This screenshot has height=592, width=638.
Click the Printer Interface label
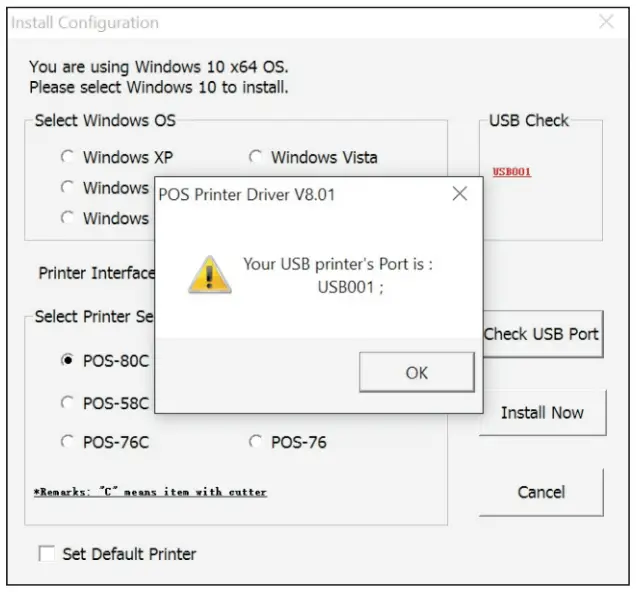click(97, 273)
